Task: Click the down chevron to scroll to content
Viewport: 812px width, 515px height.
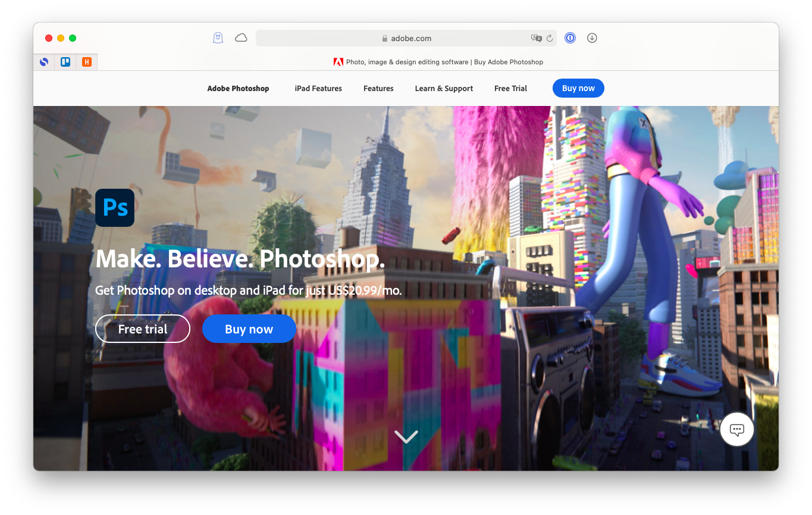Action: (406, 436)
